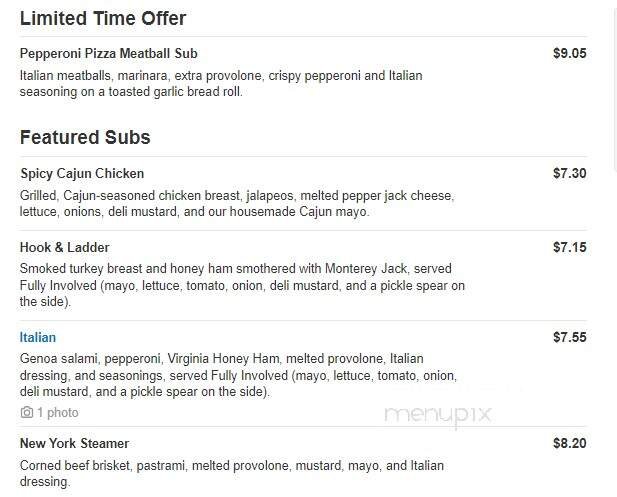Select the New York Steamer item name

74,444
